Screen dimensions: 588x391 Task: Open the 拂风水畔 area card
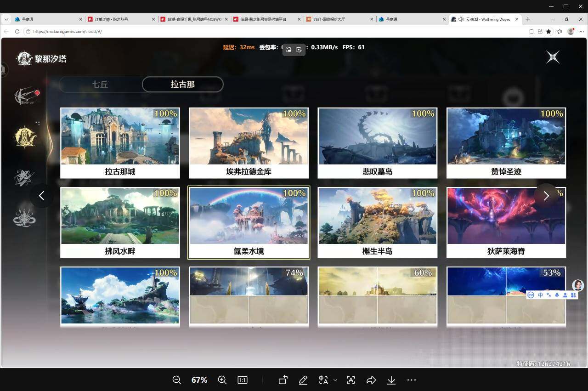point(120,222)
